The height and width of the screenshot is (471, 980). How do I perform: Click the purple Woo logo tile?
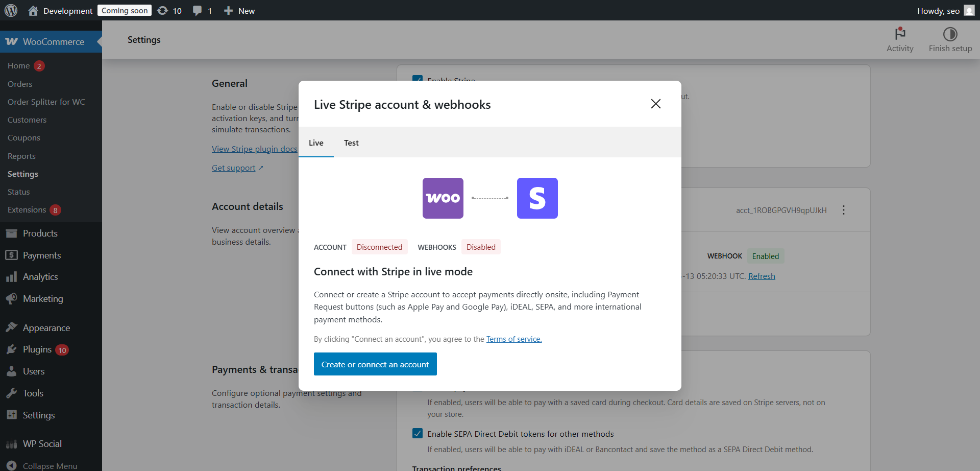click(x=443, y=198)
